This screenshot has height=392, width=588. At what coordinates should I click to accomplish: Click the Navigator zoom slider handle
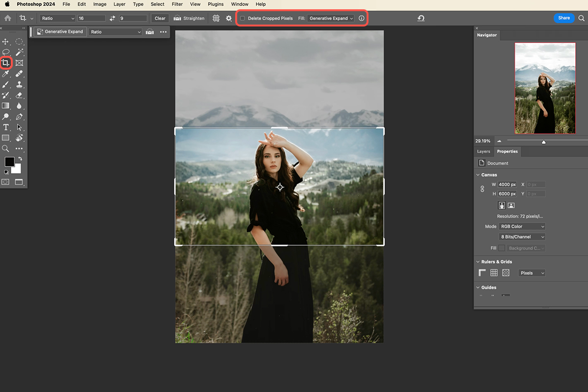pos(543,142)
